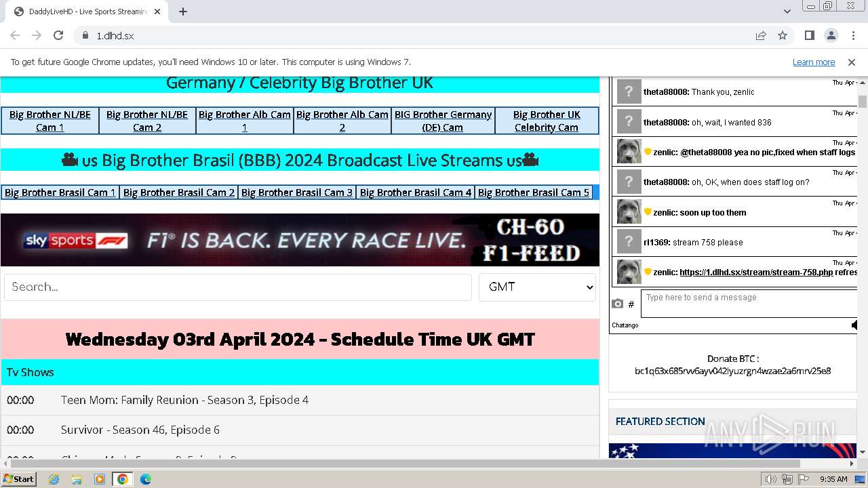Share this page icon

click(x=761, y=35)
